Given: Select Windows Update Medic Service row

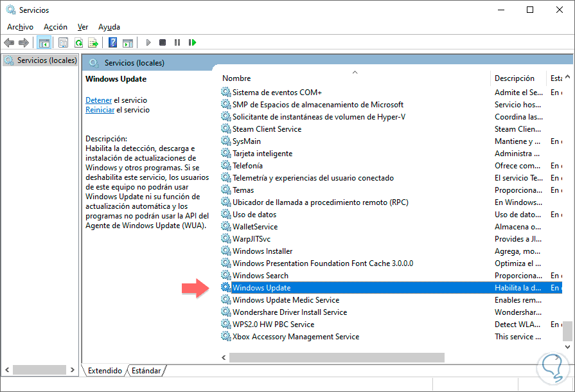Looking at the screenshot, I should [391, 300].
